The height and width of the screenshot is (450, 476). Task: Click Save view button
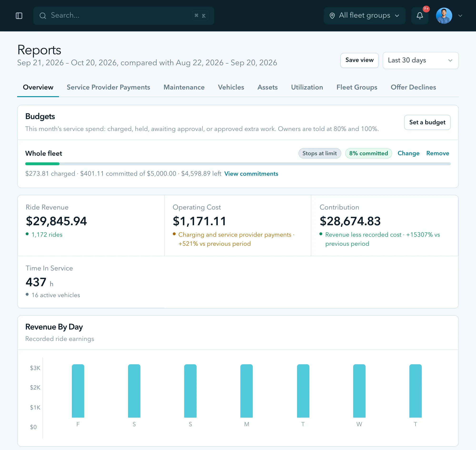point(359,60)
